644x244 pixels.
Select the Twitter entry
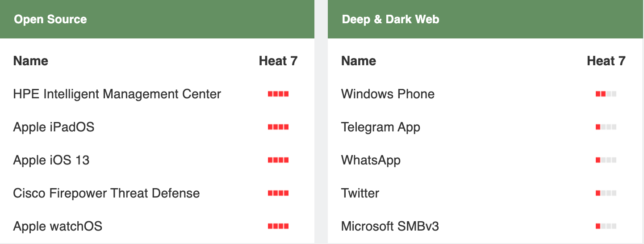pyautogui.click(x=360, y=193)
